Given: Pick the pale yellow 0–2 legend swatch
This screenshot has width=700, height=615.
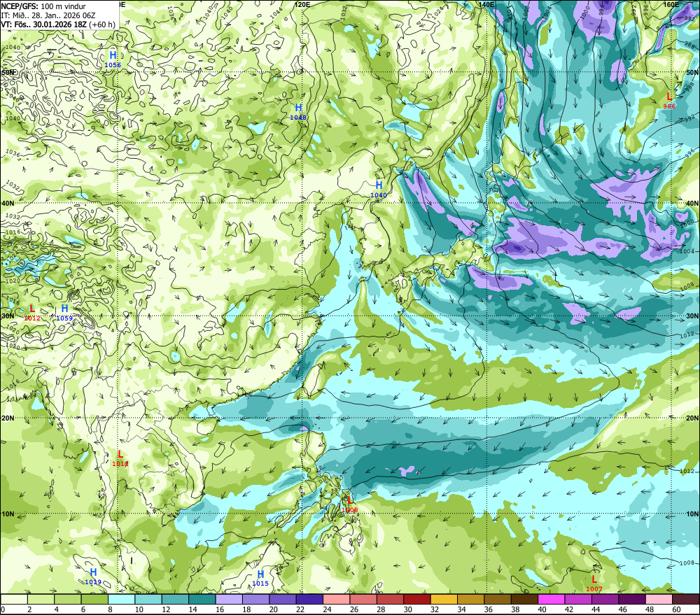Looking at the screenshot, I should pyautogui.click(x=14, y=599).
